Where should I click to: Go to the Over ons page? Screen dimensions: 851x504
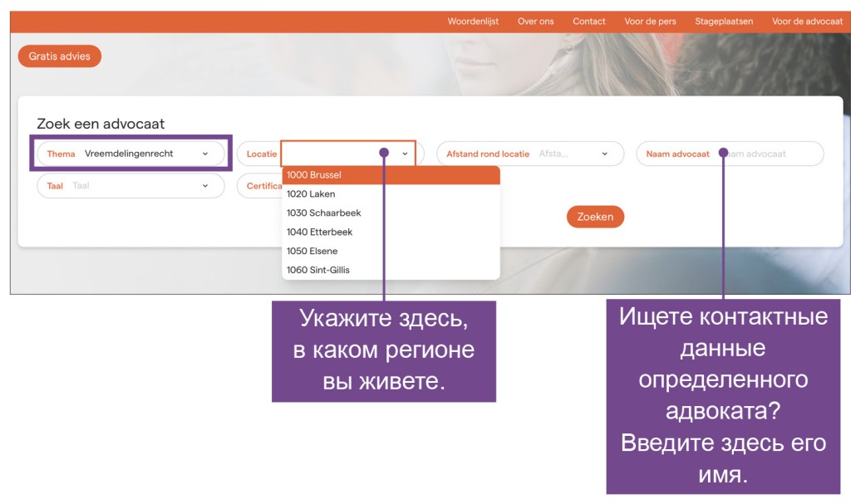click(x=535, y=22)
